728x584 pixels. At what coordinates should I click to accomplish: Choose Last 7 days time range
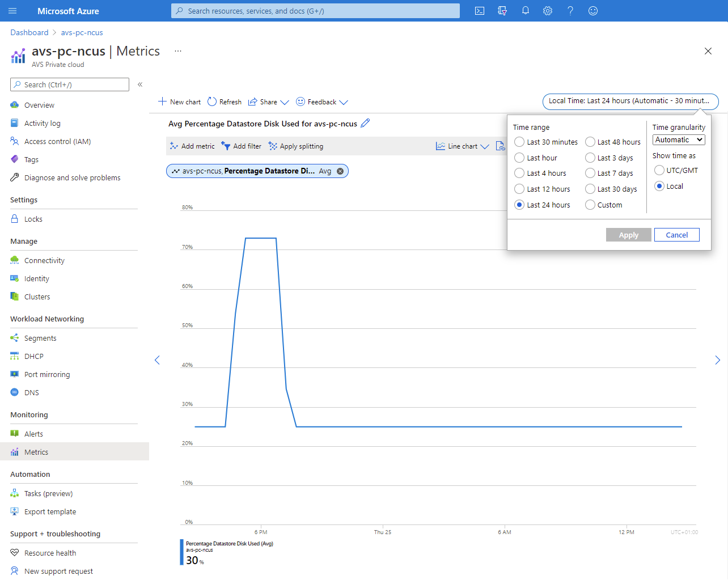pos(590,173)
